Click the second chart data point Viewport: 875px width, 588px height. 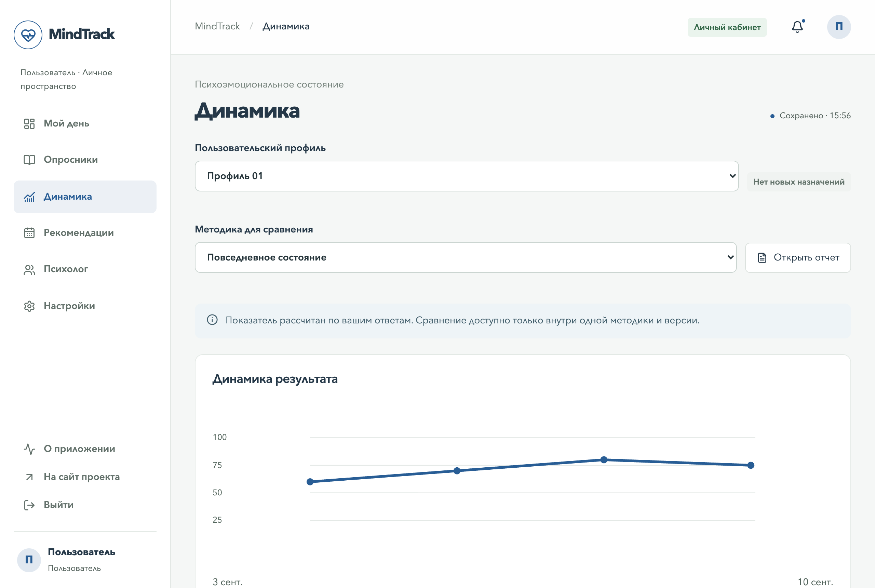pyautogui.click(x=457, y=471)
